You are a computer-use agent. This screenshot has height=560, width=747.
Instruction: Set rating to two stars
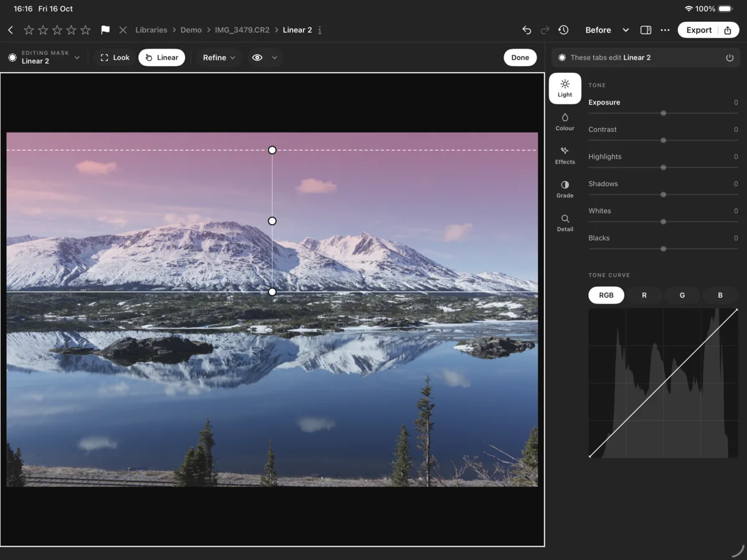(x=43, y=30)
